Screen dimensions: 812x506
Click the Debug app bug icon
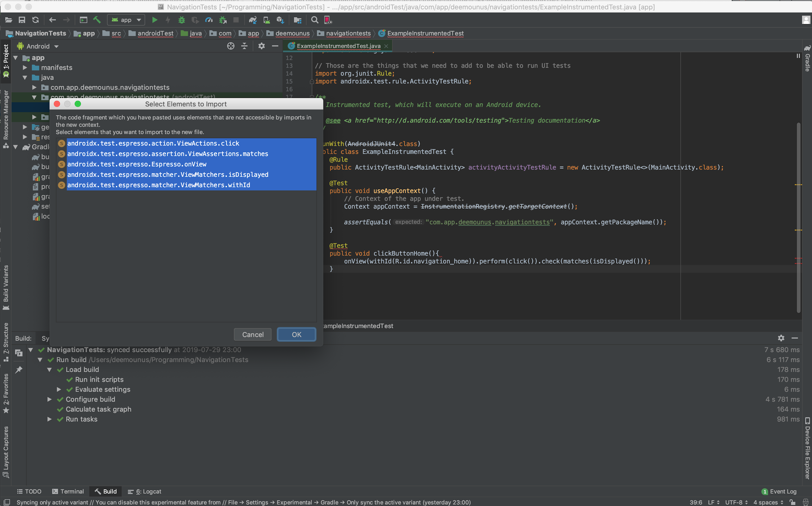point(182,20)
